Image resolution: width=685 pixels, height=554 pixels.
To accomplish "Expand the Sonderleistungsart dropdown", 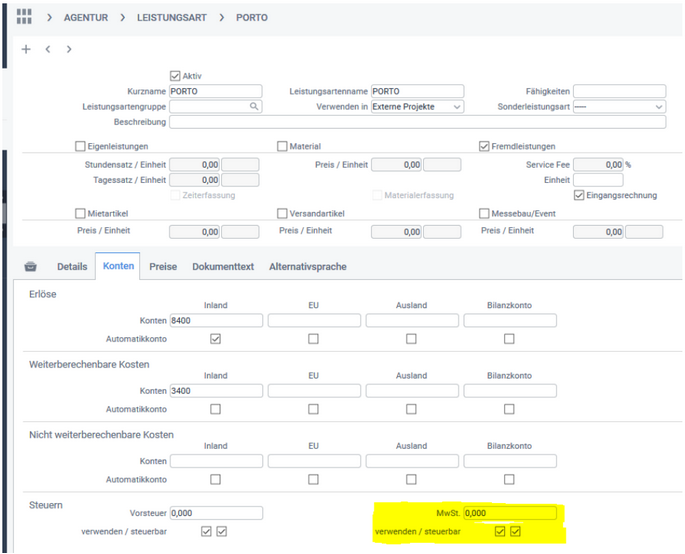I will (x=619, y=106).
